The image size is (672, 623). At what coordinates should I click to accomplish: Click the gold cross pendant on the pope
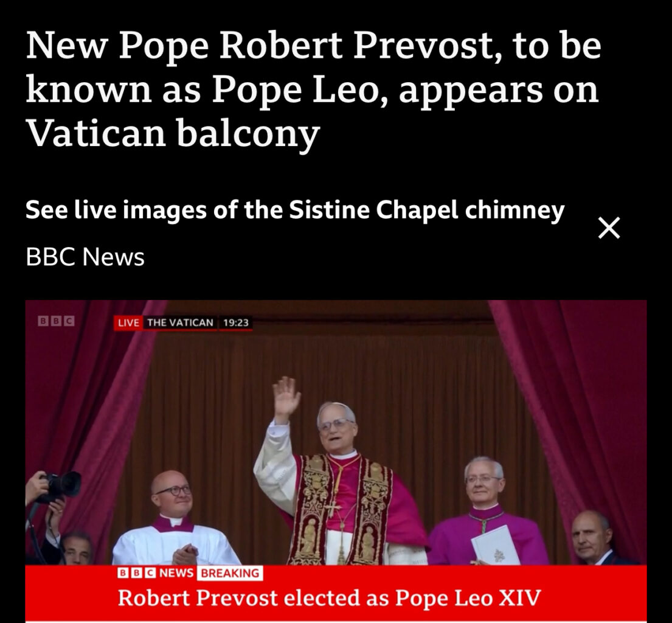point(331,509)
